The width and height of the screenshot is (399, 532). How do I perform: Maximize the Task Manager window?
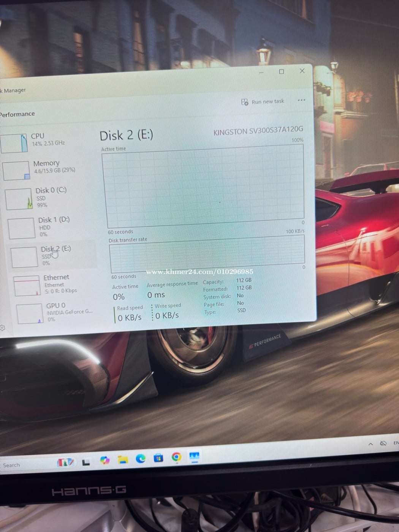(x=282, y=71)
